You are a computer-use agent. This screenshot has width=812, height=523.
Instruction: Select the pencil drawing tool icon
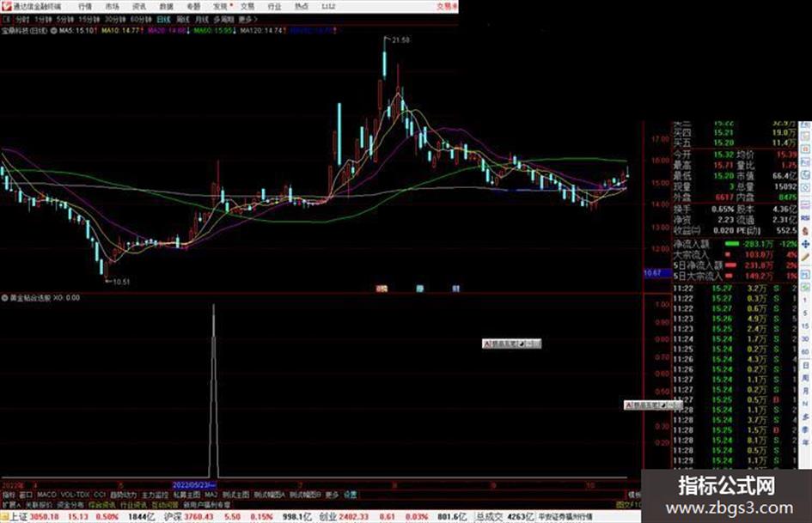(805, 257)
